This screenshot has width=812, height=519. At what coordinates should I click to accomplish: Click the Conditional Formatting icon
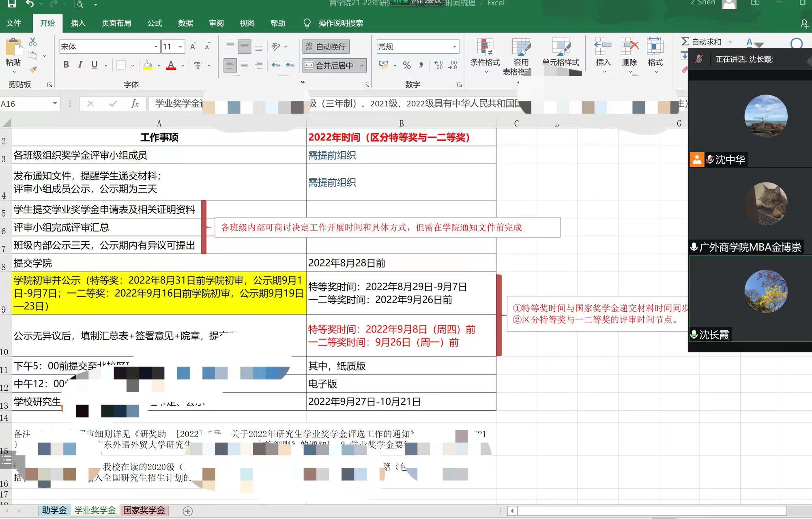(x=485, y=48)
